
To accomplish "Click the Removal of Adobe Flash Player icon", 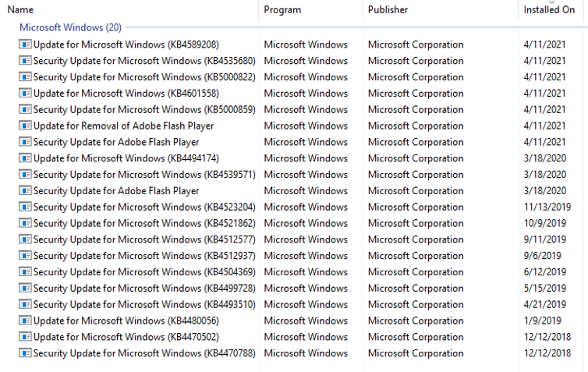I will (25, 126).
